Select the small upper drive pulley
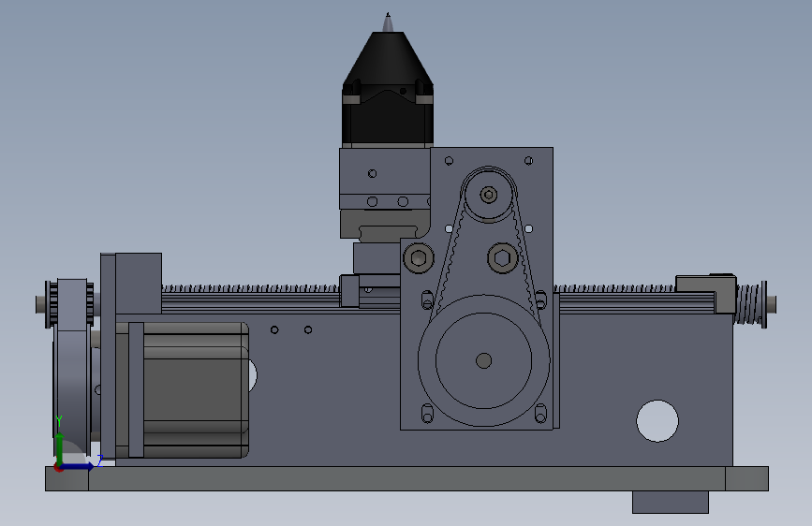Image resolution: width=812 pixels, height=526 pixels. point(488,195)
